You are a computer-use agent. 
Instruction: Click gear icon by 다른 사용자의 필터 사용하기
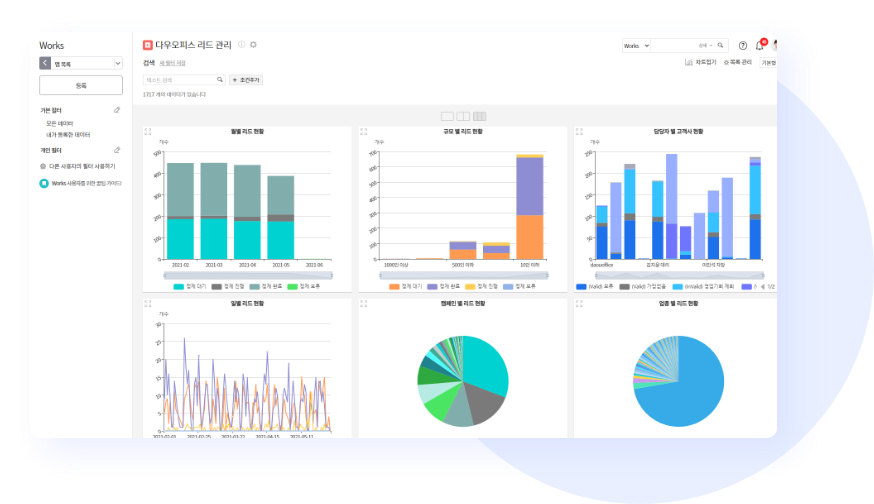coord(43,166)
